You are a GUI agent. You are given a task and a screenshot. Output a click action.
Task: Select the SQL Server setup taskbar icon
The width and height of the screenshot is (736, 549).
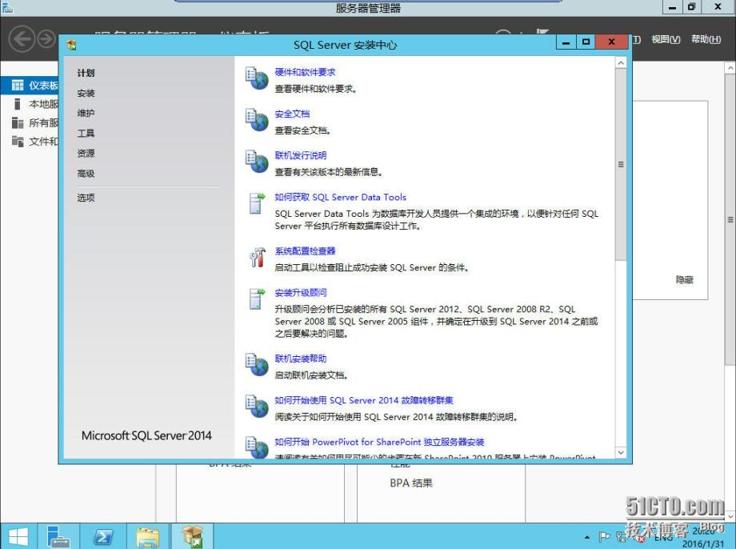point(193,537)
